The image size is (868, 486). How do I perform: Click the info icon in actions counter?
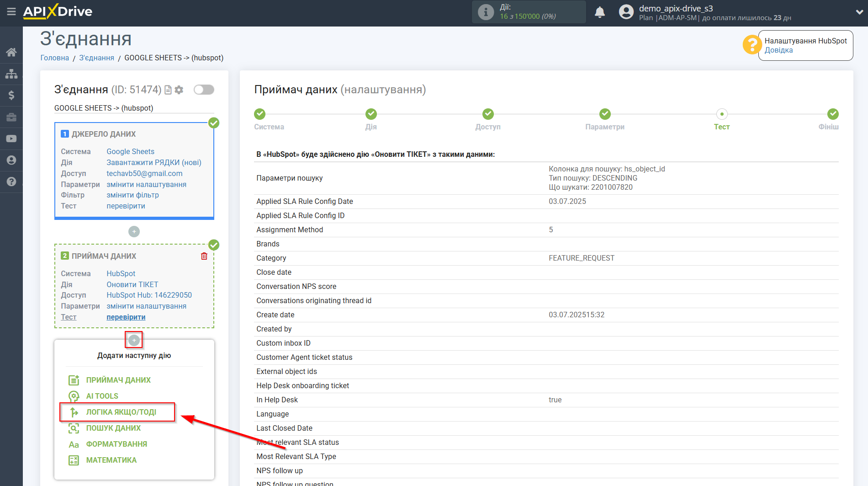tap(486, 12)
